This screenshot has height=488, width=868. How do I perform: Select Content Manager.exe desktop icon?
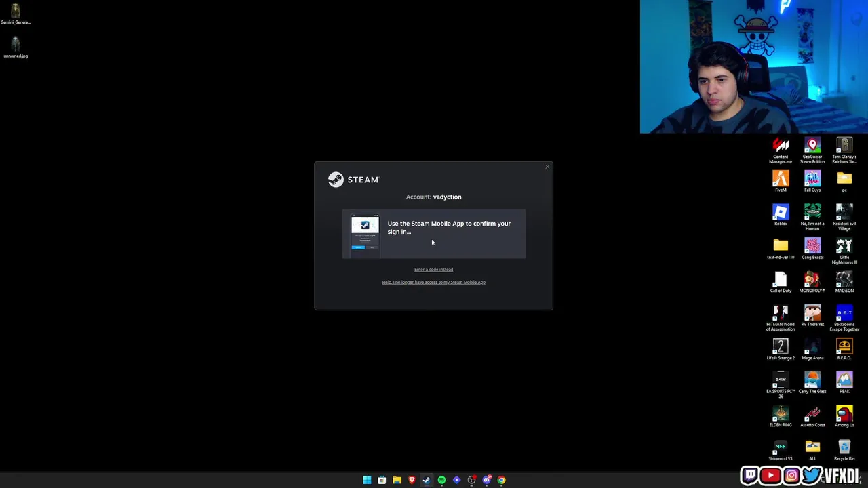point(781,150)
